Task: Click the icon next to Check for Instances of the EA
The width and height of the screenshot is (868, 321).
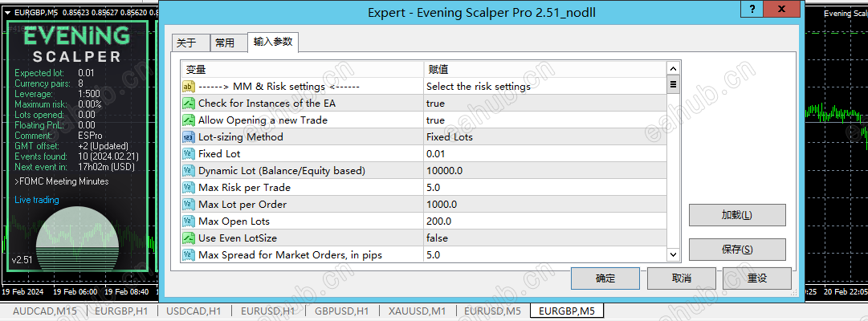Action: pos(189,104)
